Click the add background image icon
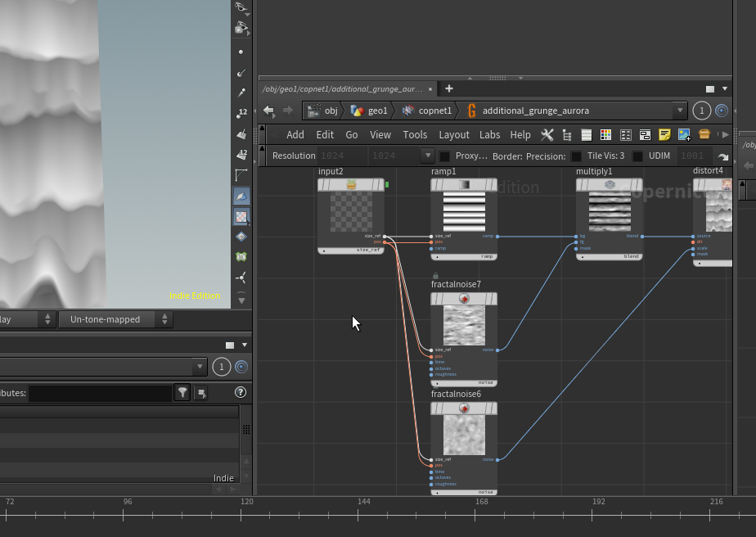 tap(684, 135)
